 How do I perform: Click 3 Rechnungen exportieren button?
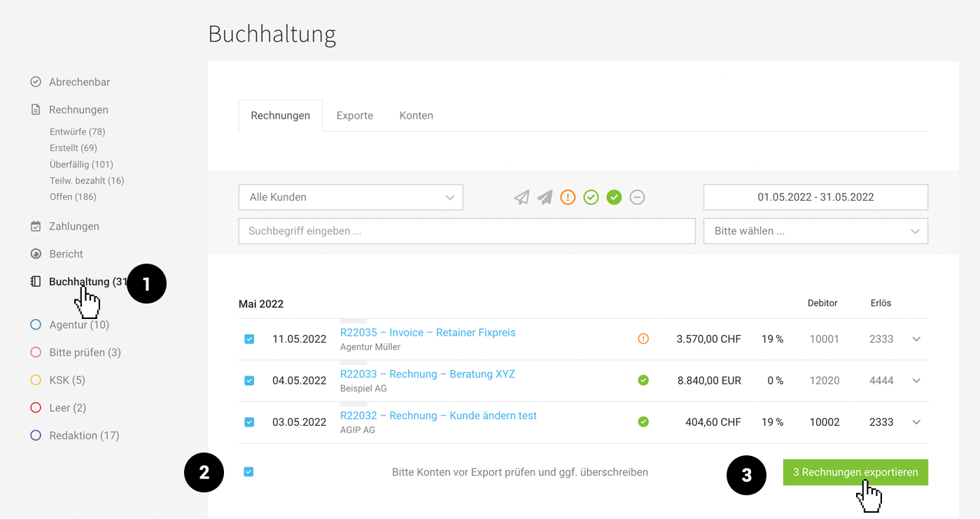(x=855, y=472)
